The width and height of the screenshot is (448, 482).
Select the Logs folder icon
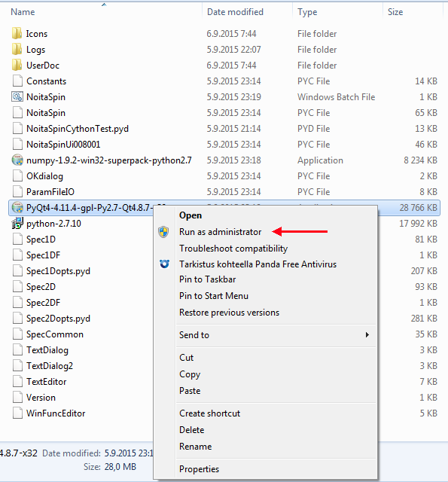(17, 49)
